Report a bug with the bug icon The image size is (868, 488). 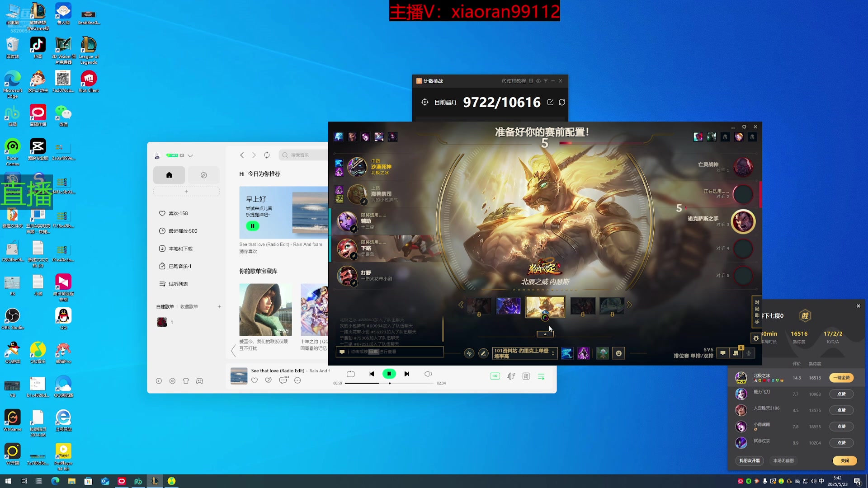(x=756, y=338)
